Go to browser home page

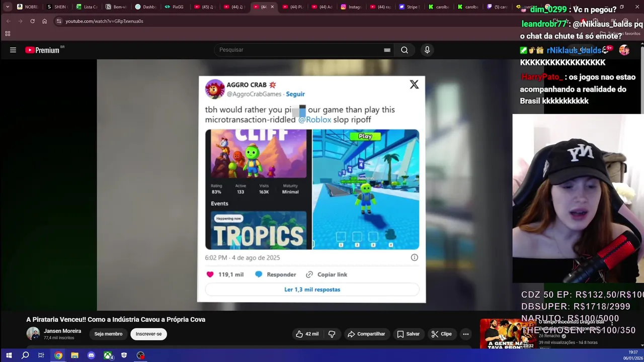(x=44, y=21)
